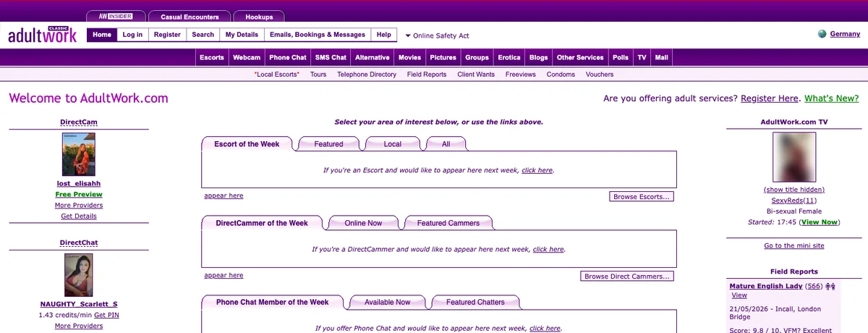Click the (show title hidden) link

(794, 190)
